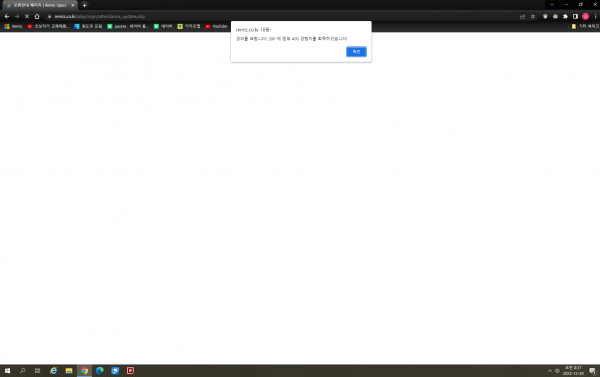Open the browser home page
The height and width of the screenshot is (377, 600).
[x=37, y=16]
